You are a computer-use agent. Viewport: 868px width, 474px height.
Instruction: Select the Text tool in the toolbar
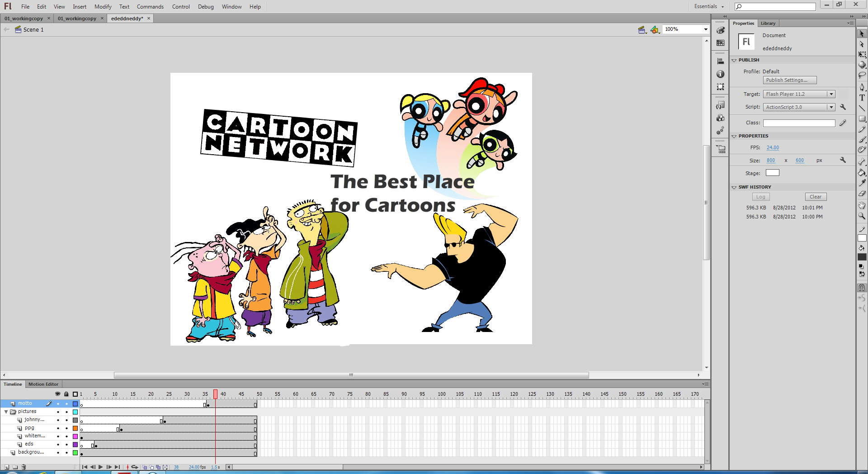click(x=862, y=98)
